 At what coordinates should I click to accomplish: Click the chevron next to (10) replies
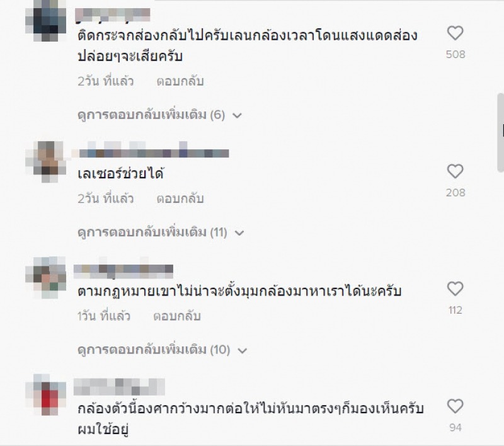(242, 350)
